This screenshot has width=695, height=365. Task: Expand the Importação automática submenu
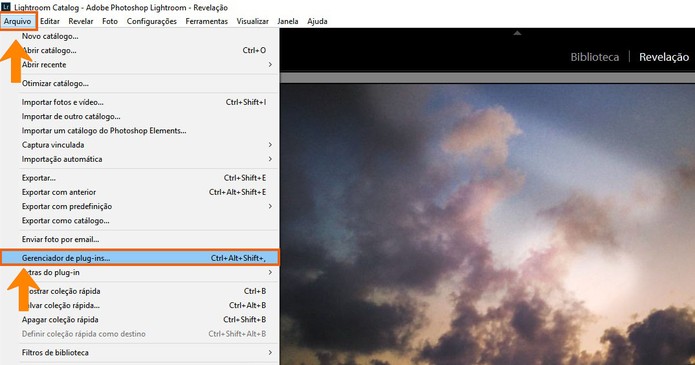[140, 159]
